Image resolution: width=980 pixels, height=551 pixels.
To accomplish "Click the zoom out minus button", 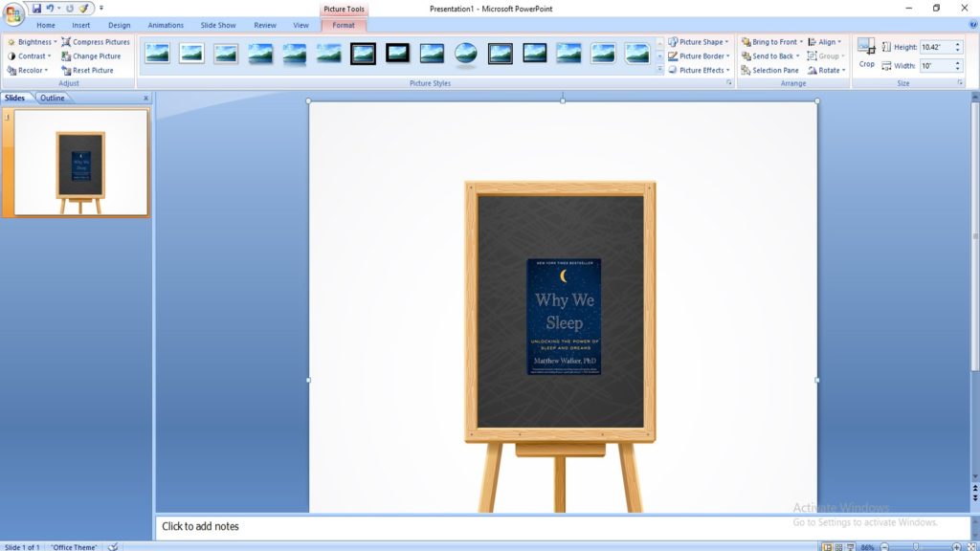I will (x=884, y=547).
